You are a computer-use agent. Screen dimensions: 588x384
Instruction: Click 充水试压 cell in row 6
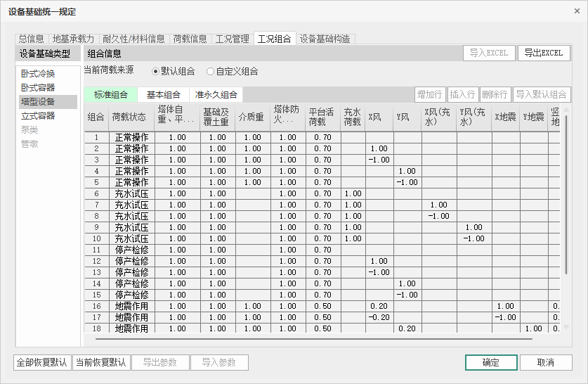[x=131, y=193]
